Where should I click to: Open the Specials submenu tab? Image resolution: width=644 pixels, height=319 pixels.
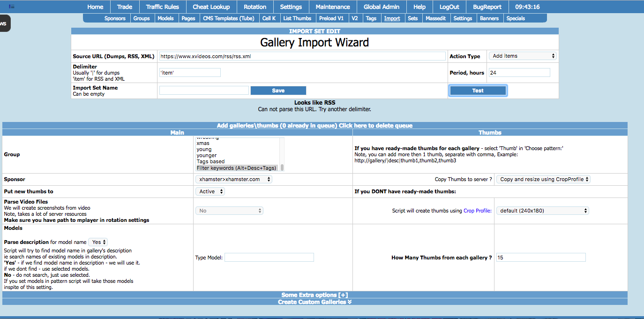pos(516,18)
